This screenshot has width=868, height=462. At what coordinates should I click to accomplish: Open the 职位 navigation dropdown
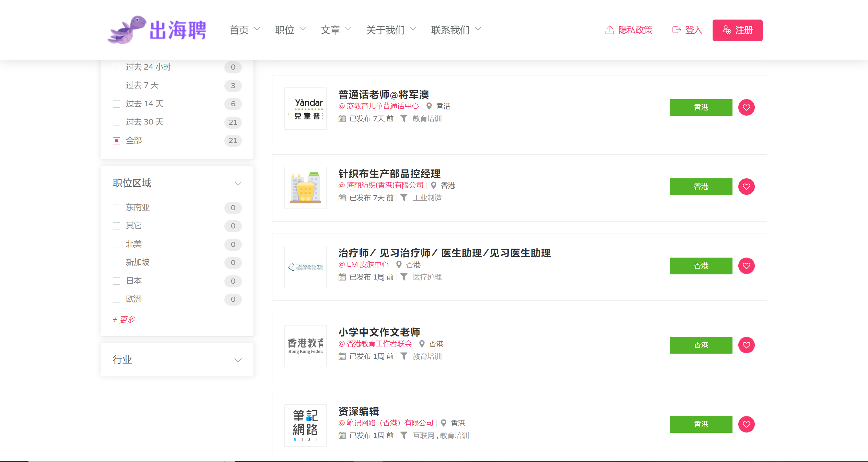[290, 30]
